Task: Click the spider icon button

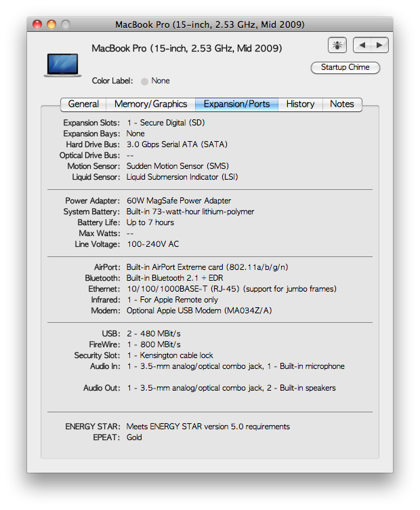Action: (x=337, y=45)
